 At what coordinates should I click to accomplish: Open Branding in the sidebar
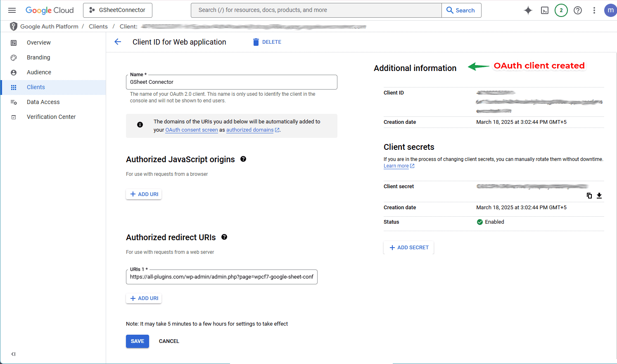(x=53, y=57)
